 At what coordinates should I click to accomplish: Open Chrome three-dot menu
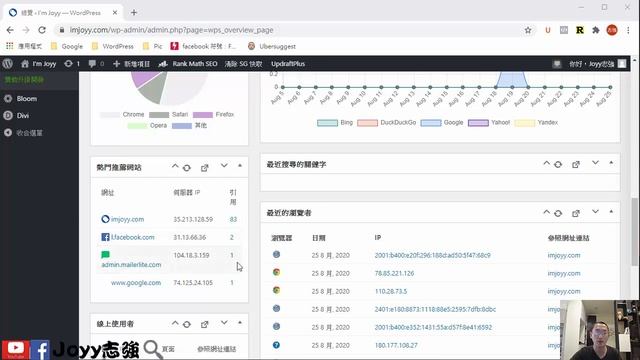628,30
